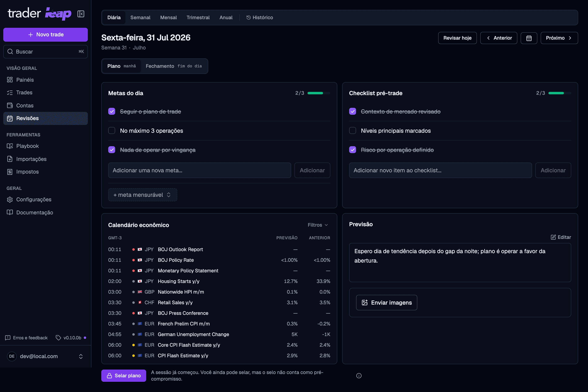Image resolution: width=588 pixels, height=392 pixels.
Task: Click the Revisões calendar icon
Action: tap(10, 118)
